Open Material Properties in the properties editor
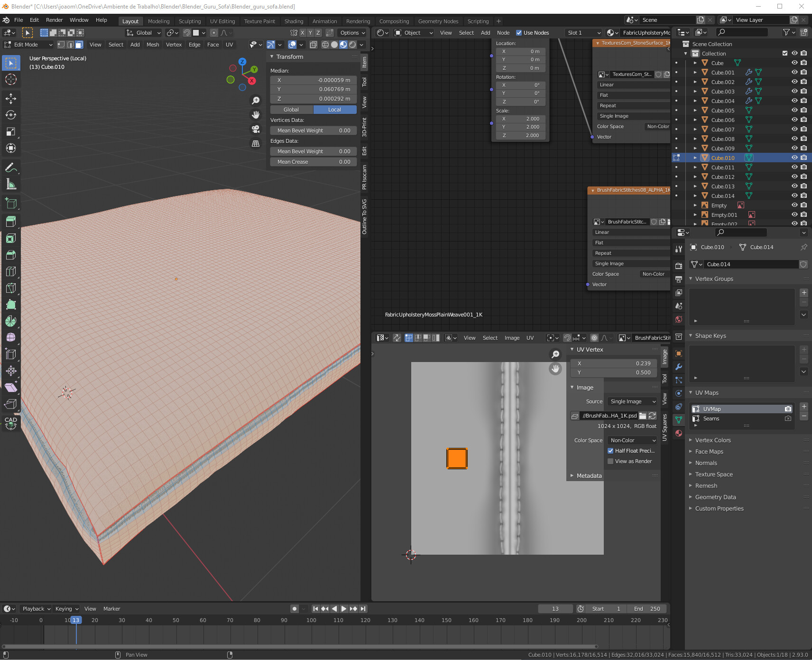Image resolution: width=812 pixels, height=660 pixels. (x=678, y=433)
